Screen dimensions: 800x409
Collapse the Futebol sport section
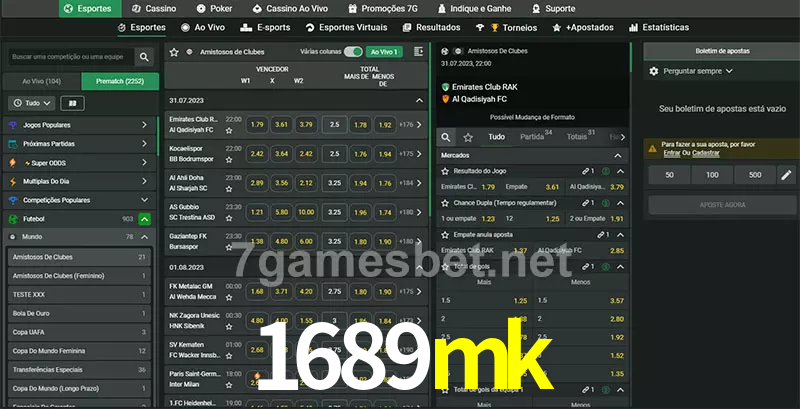point(145,218)
